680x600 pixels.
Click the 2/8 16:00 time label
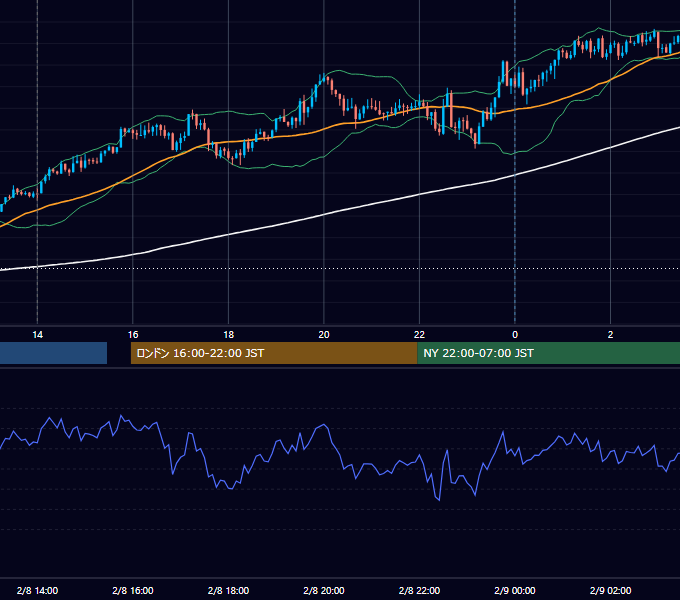133,590
